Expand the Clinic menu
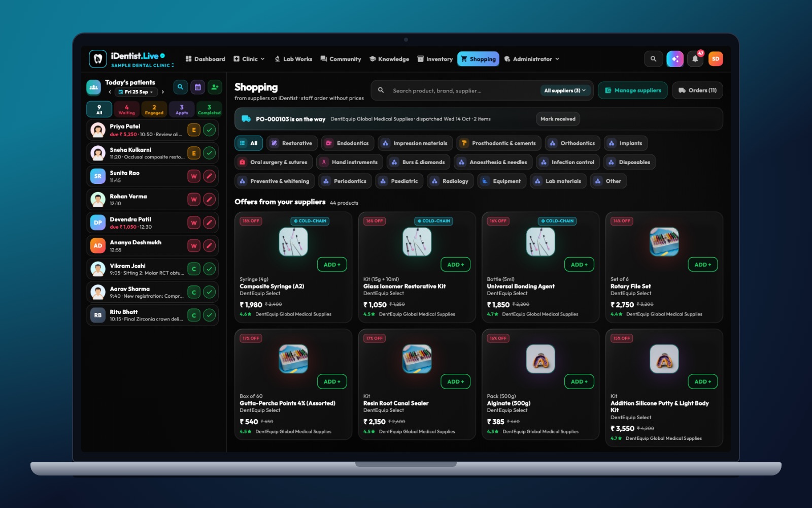 click(249, 59)
